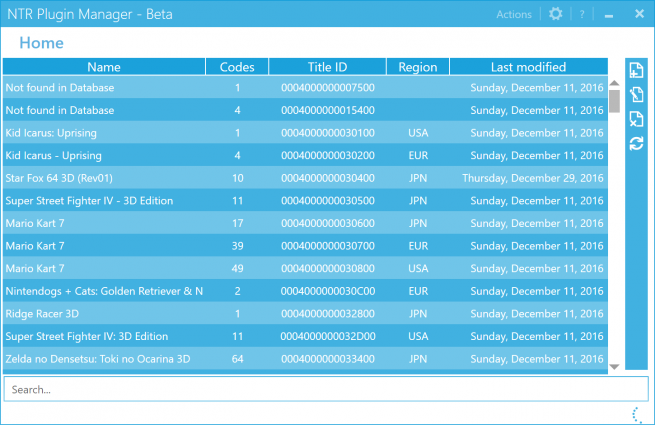Click inside the Search input field
655x425 pixels.
tap(310, 389)
